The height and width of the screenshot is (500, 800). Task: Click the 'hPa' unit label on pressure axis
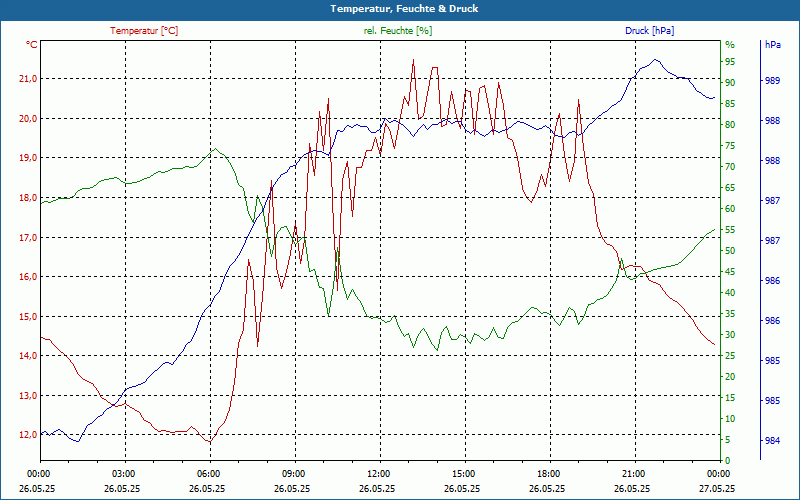[x=772, y=45]
